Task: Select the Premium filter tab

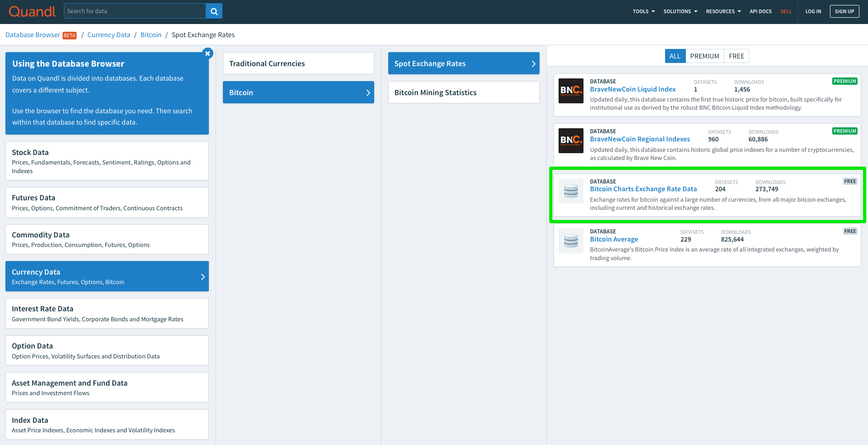Action: [704, 56]
